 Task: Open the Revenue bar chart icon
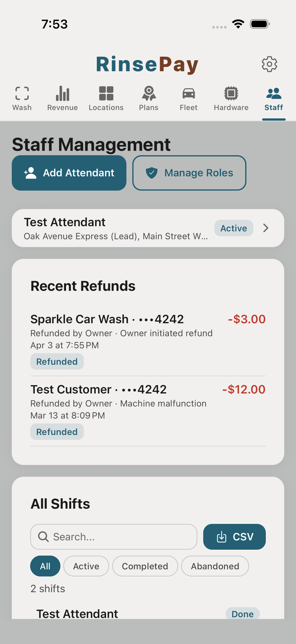tap(62, 94)
